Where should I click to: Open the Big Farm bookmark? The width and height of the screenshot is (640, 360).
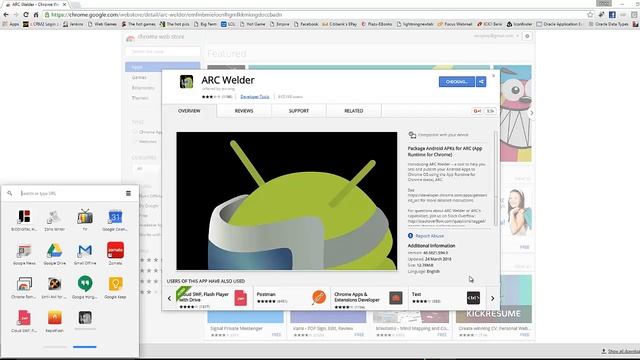coord(205,24)
